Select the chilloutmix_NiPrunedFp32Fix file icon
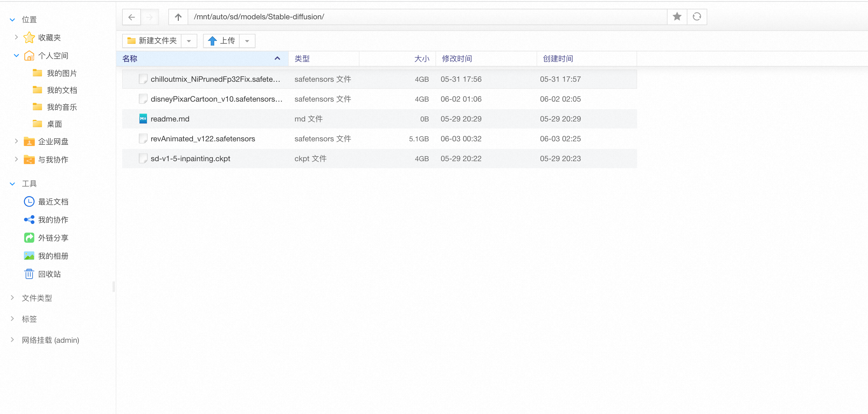This screenshot has width=868, height=414. (x=143, y=79)
